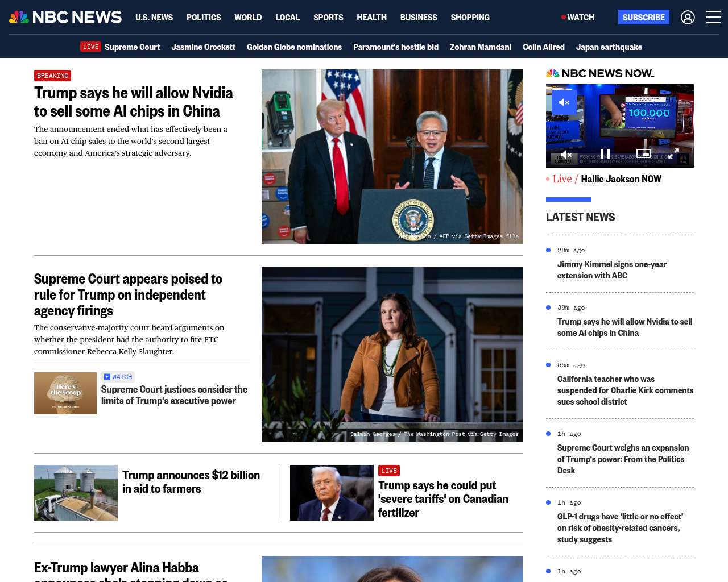Expand the live video to fullscreen
The image size is (728, 582).
pos(673,154)
